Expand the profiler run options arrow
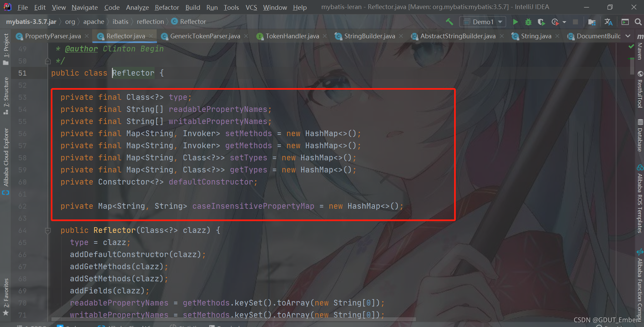The height and width of the screenshot is (327, 644). coord(564,22)
